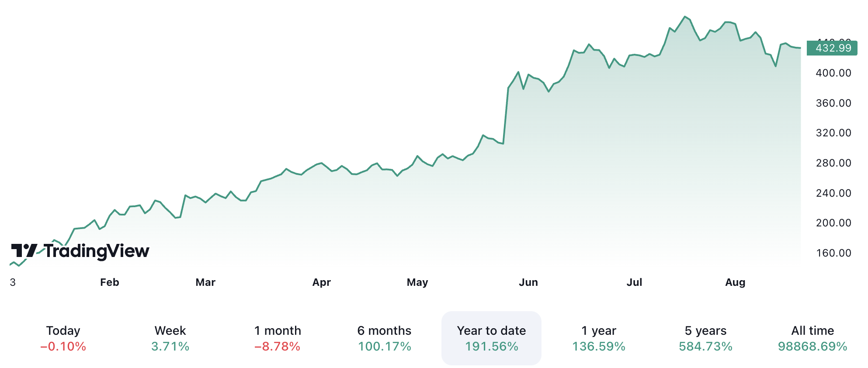Click the Aug label on time axis

(735, 282)
